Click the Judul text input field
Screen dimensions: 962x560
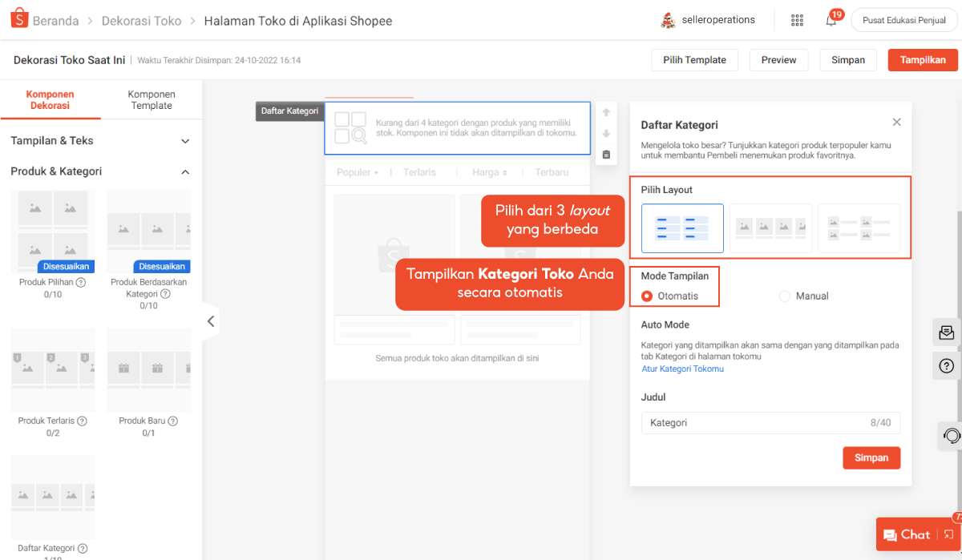click(x=754, y=423)
